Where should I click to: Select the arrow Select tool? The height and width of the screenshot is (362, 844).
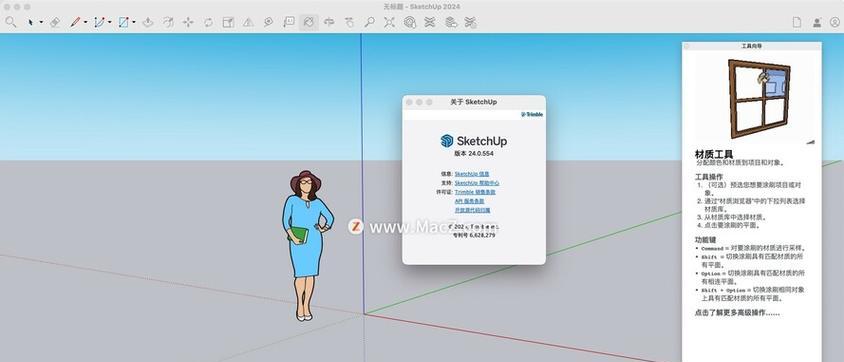pyautogui.click(x=30, y=22)
